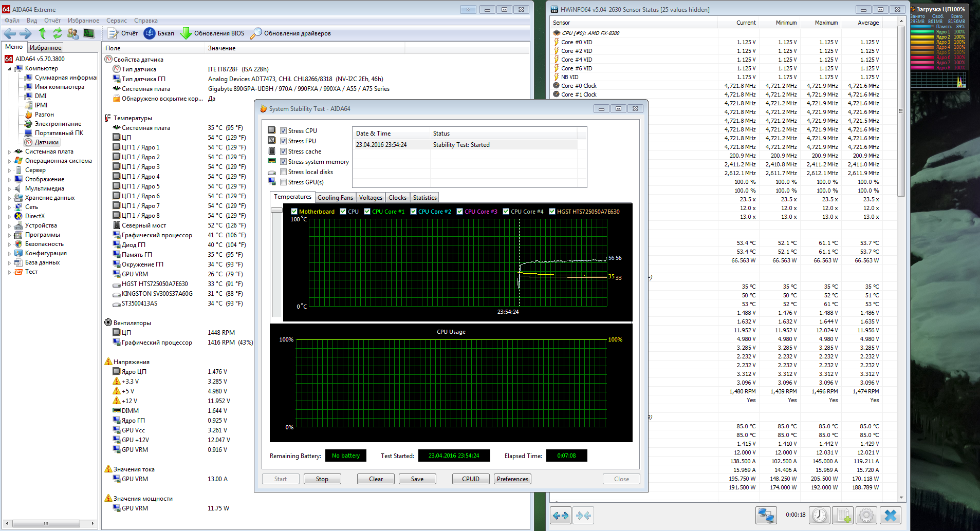The image size is (980, 531).
Task: Expand Системная плата tree node
Action: (x=10, y=152)
